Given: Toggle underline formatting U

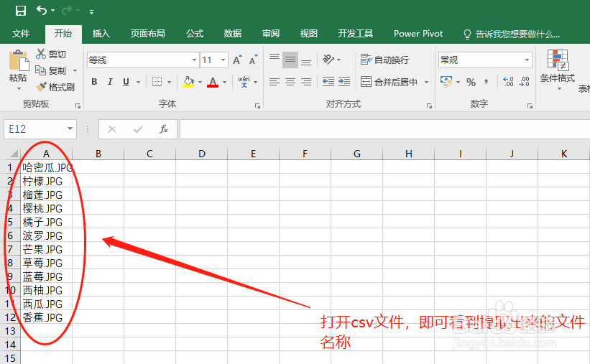Looking at the screenshot, I should point(126,82).
